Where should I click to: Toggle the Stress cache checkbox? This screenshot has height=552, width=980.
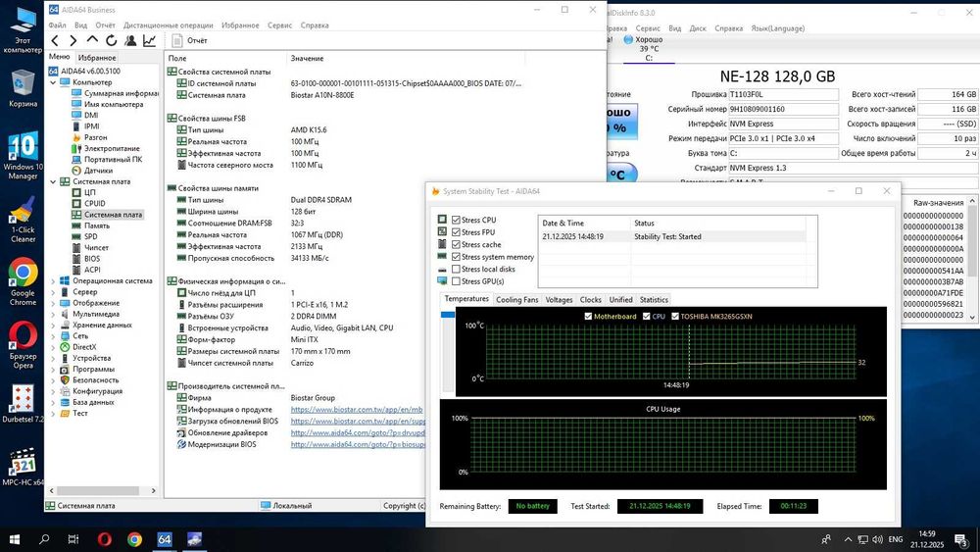[457, 245]
